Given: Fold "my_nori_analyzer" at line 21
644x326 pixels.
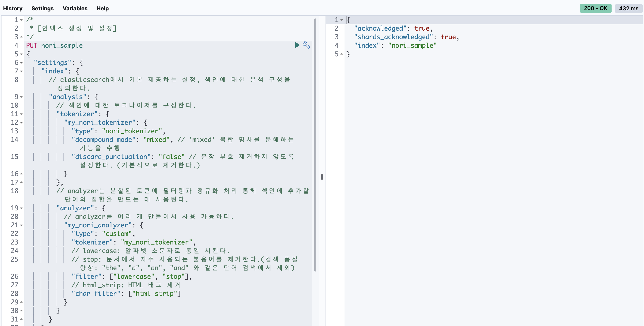Looking at the screenshot, I should click(21, 225).
